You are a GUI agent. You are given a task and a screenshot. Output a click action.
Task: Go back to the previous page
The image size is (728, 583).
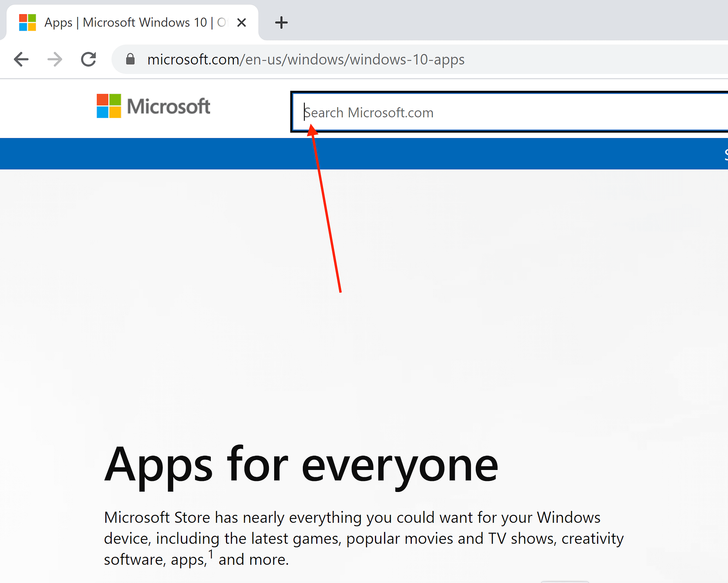pyautogui.click(x=21, y=59)
